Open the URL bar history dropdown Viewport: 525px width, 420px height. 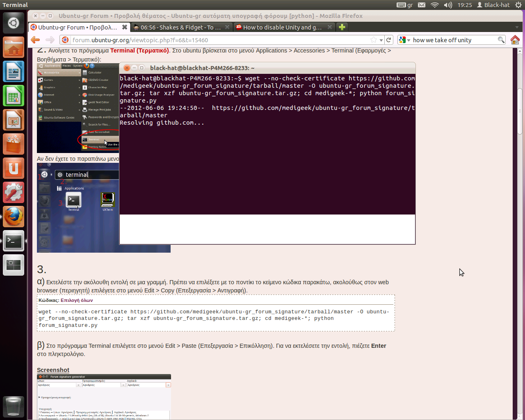[381, 40]
